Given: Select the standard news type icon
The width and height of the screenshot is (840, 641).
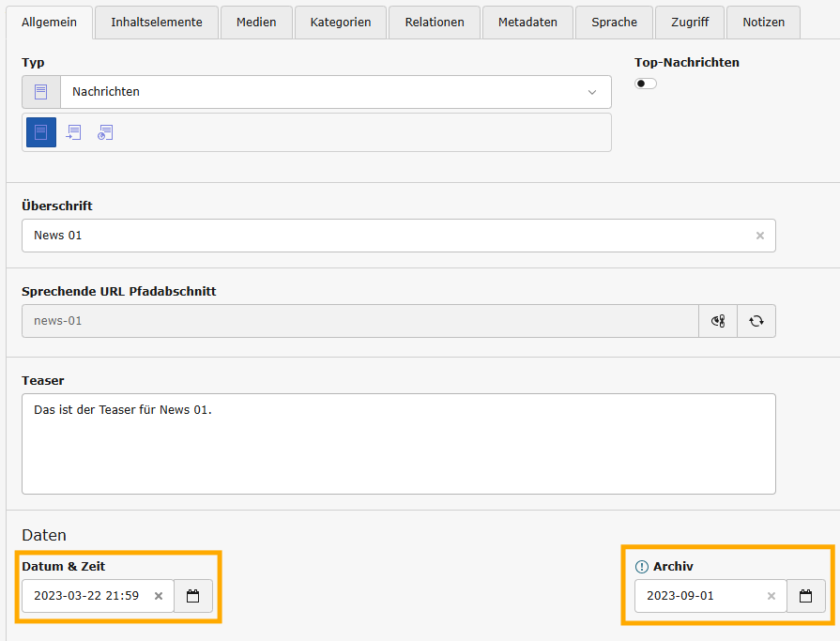Looking at the screenshot, I should point(41,132).
